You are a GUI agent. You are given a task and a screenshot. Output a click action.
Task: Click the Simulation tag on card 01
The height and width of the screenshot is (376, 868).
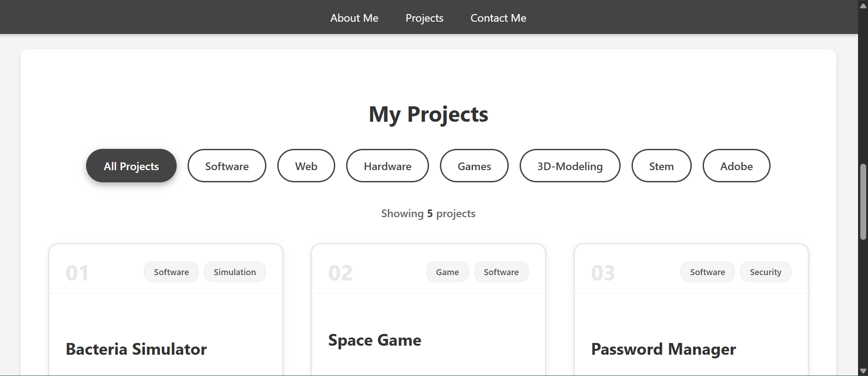point(235,272)
